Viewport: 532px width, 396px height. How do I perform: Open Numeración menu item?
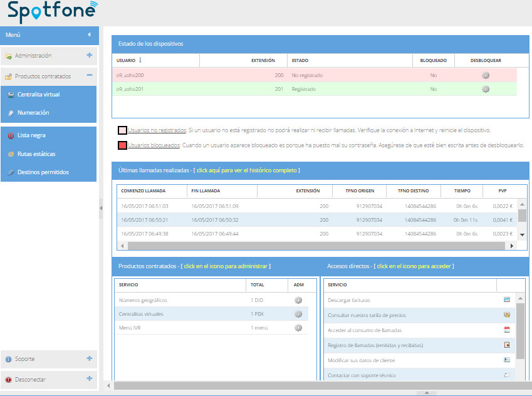pos(33,113)
